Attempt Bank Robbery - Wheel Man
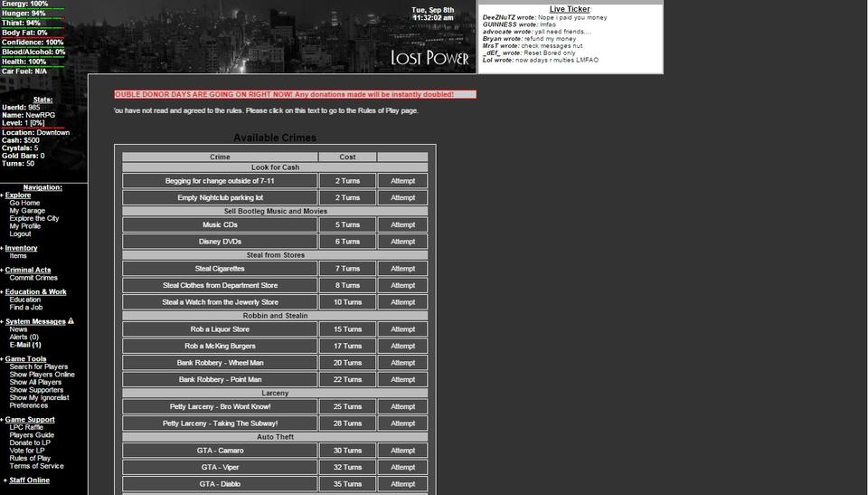Image resolution: width=868 pixels, height=495 pixels. tap(402, 363)
